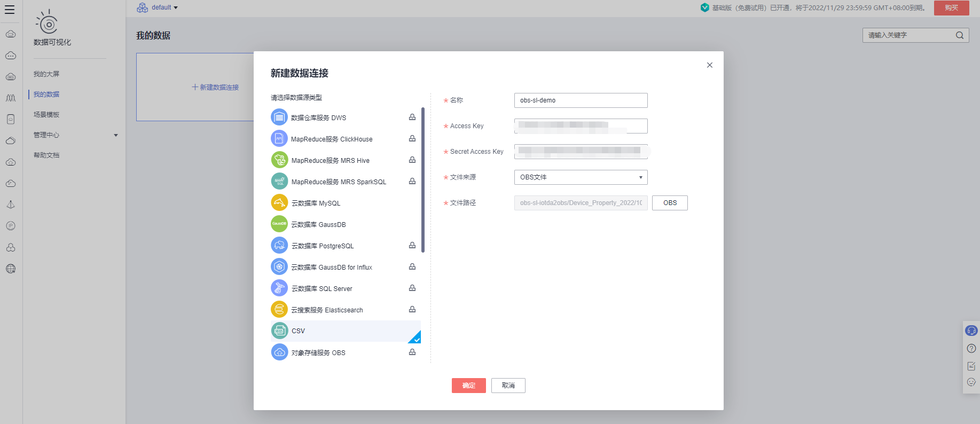Choose the MySQL database icon

279,202
